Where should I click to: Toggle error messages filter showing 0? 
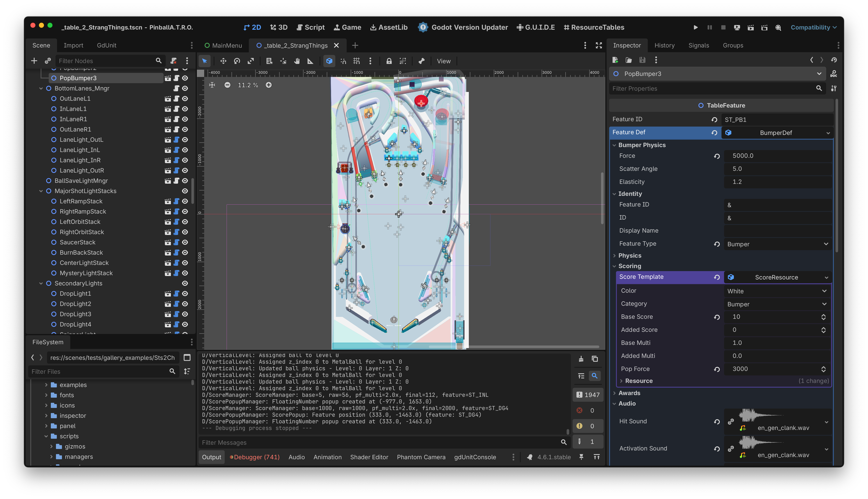tap(587, 410)
